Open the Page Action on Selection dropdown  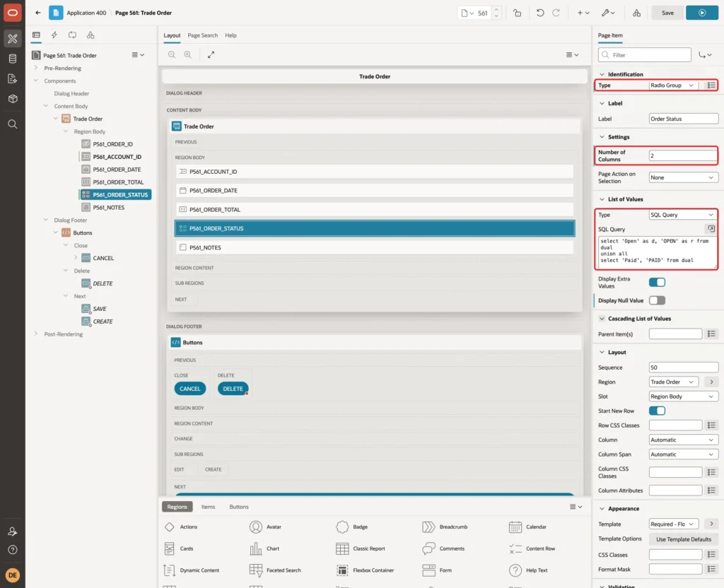coord(683,177)
